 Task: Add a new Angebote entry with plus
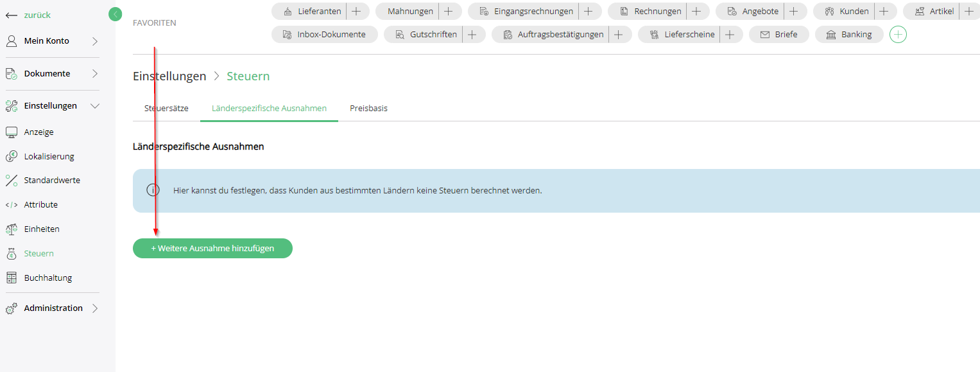coord(793,11)
